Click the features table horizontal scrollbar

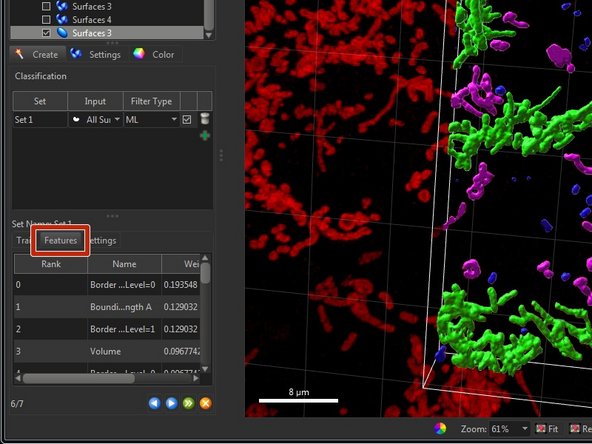(x=79, y=378)
